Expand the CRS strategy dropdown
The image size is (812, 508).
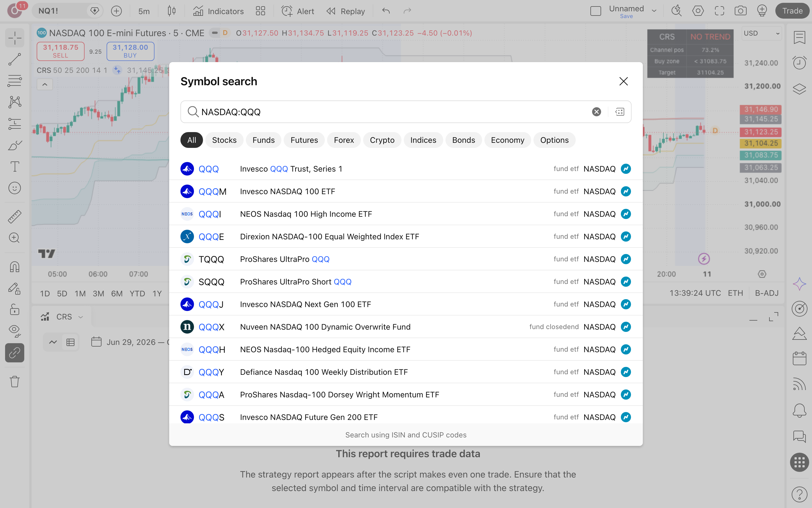tap(81, 317)
